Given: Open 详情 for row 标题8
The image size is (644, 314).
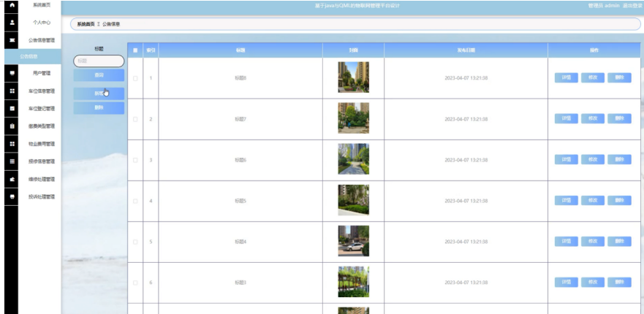Looking at the screenshot, I should tap(567, 77).
